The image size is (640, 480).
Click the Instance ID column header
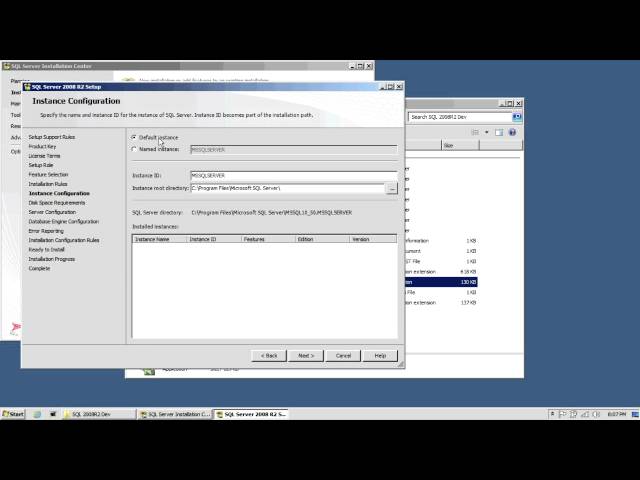pyautogui.click(x=214, y=239)
